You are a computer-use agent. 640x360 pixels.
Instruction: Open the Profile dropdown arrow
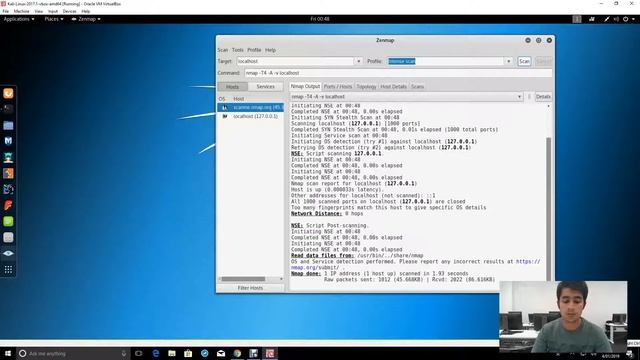click(509, 61)
